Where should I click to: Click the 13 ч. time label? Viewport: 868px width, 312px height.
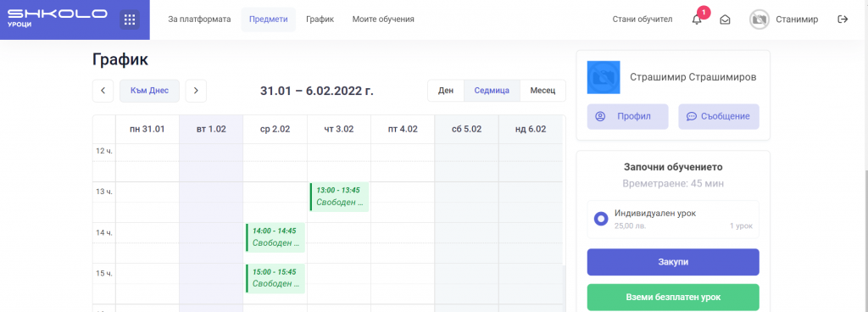pos(104,192)
